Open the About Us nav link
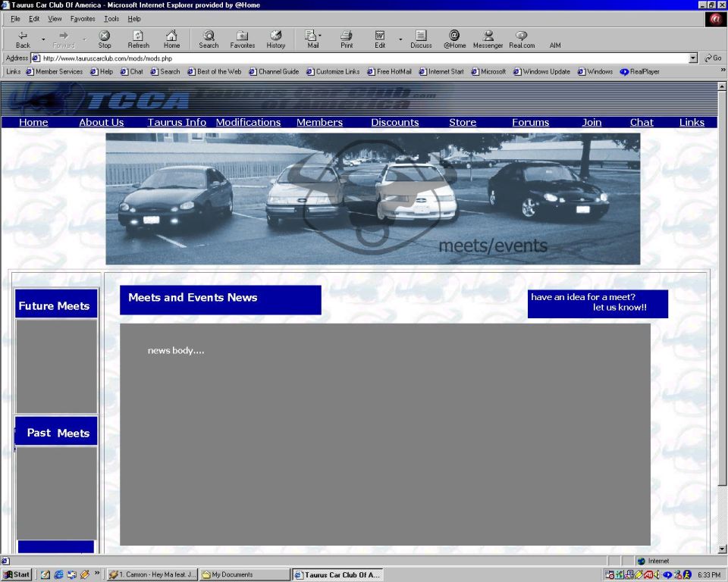This screenshot has width=728, height=582. (101, 122)
